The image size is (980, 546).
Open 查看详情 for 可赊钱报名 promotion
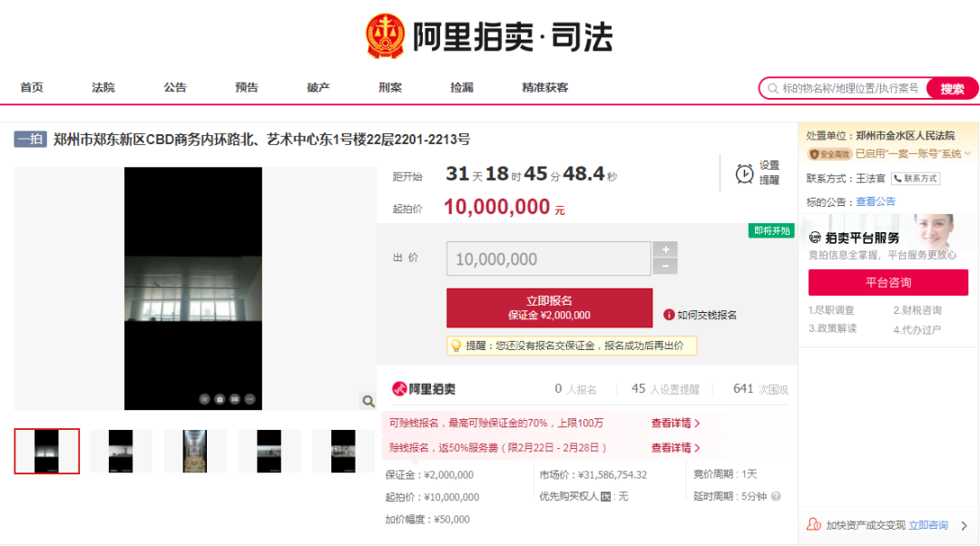point(676,423)
